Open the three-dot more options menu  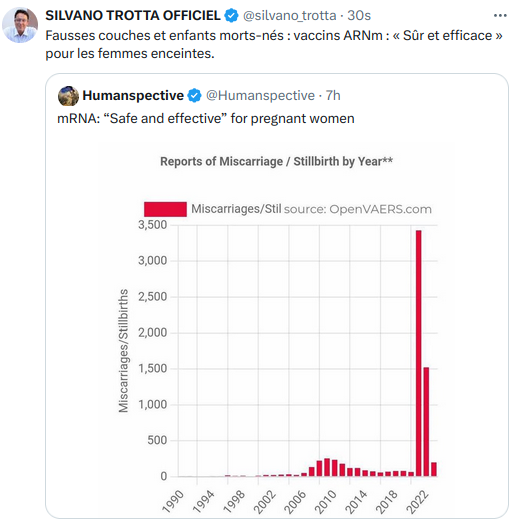pyautogui.click(x=500, y=15)
